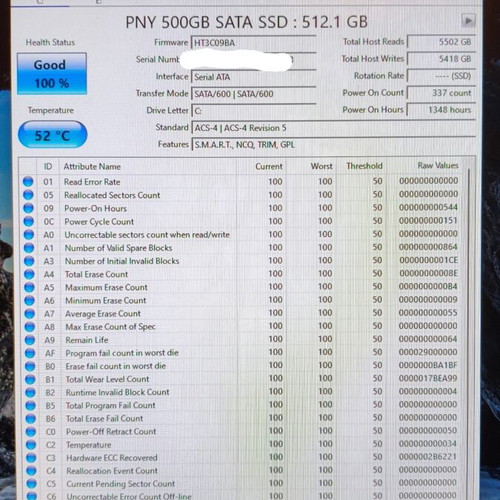Click the status icon for Number of Valid Spare Blocks
Viewport: 500px width, 500px height.
coord(29,248)
